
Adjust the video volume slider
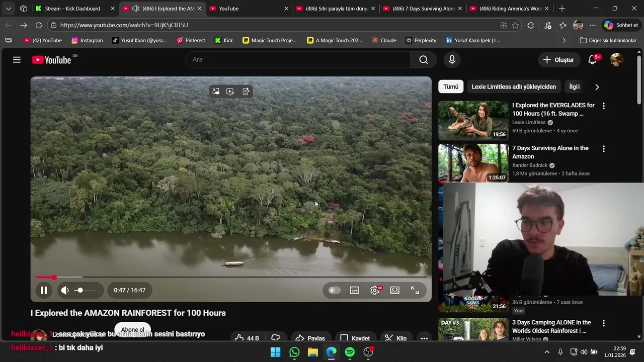(86, 290)
